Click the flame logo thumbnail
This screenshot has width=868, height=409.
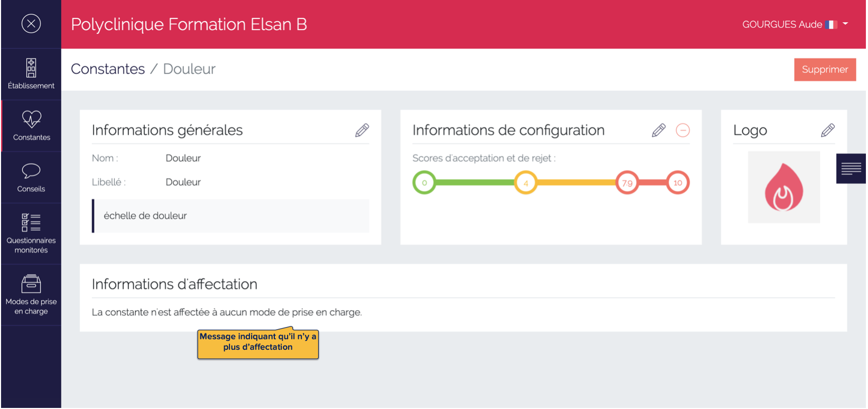[x=784, y=187]
